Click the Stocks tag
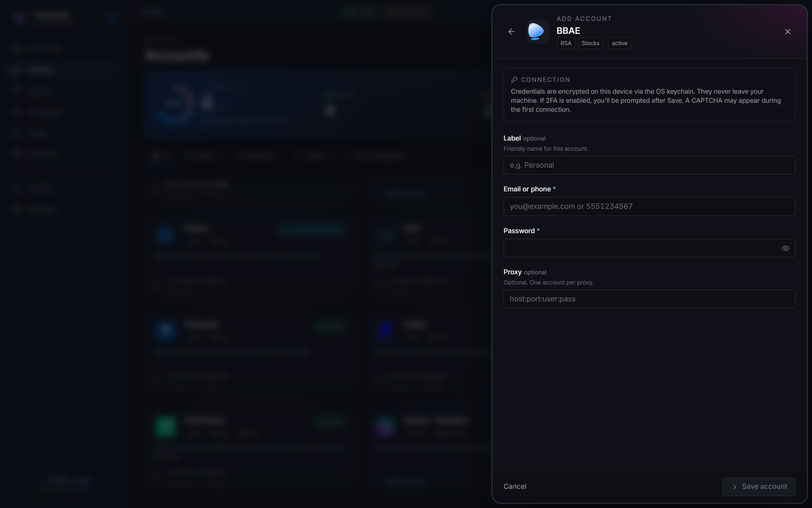 pos(590,43)
